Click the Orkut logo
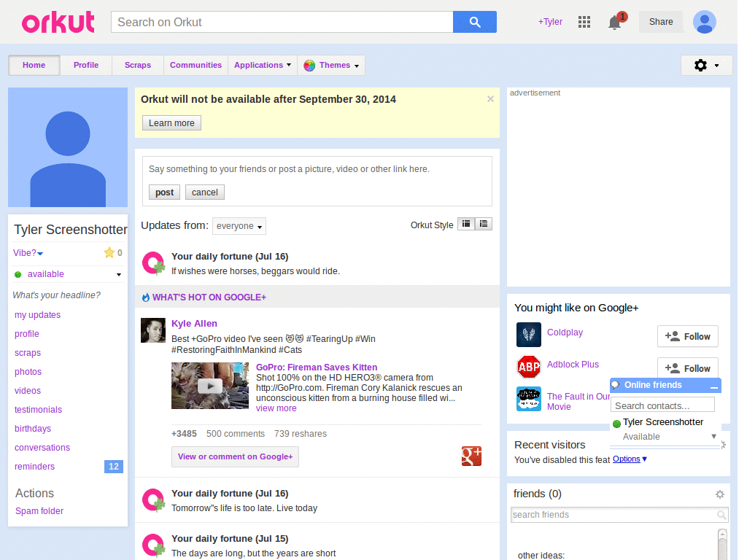 click(58, 22)
